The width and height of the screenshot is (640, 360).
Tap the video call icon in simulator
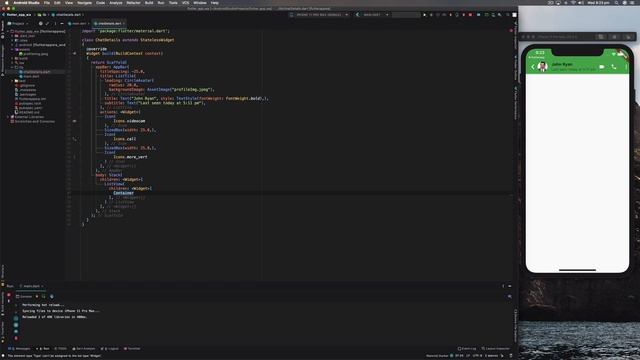(602, 67)
